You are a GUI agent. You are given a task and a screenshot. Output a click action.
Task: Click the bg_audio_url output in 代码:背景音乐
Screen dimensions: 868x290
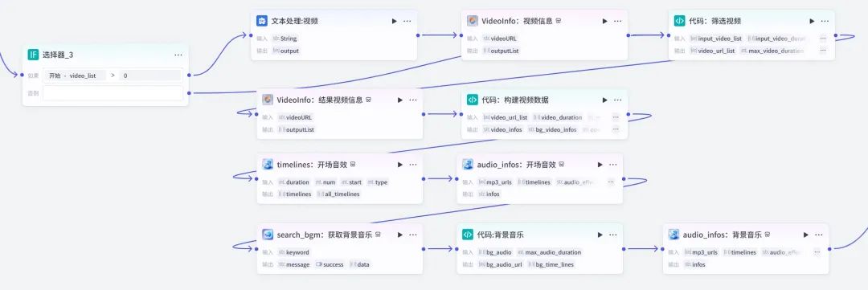(501, 264)
